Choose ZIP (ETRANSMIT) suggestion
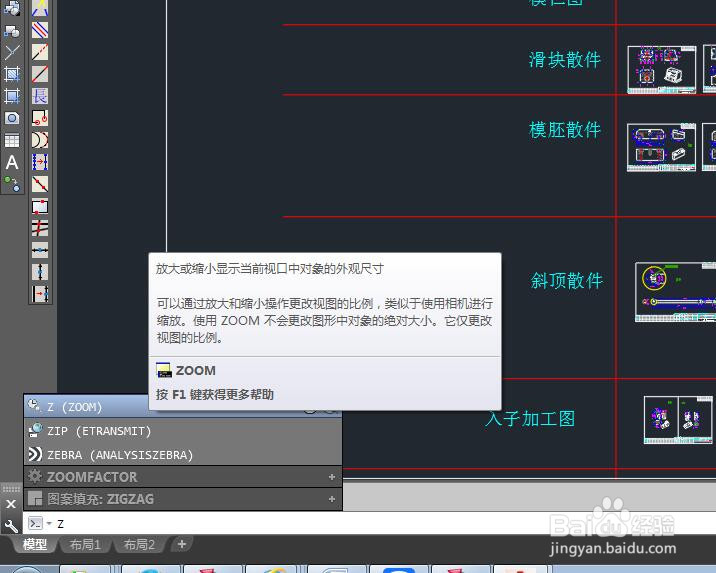Viewport: 716px width, 573px height. 183,431
